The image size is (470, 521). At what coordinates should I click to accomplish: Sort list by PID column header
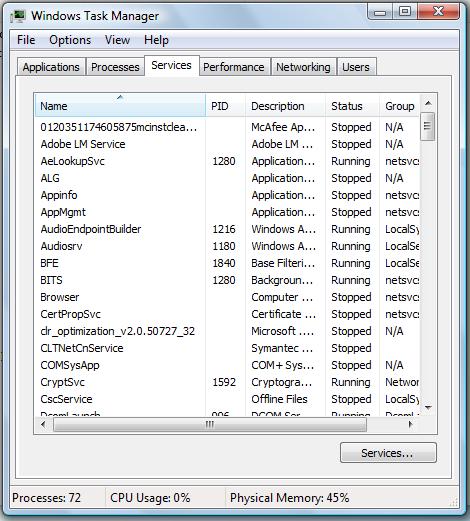pyautogui.click(x=226, y=106)
